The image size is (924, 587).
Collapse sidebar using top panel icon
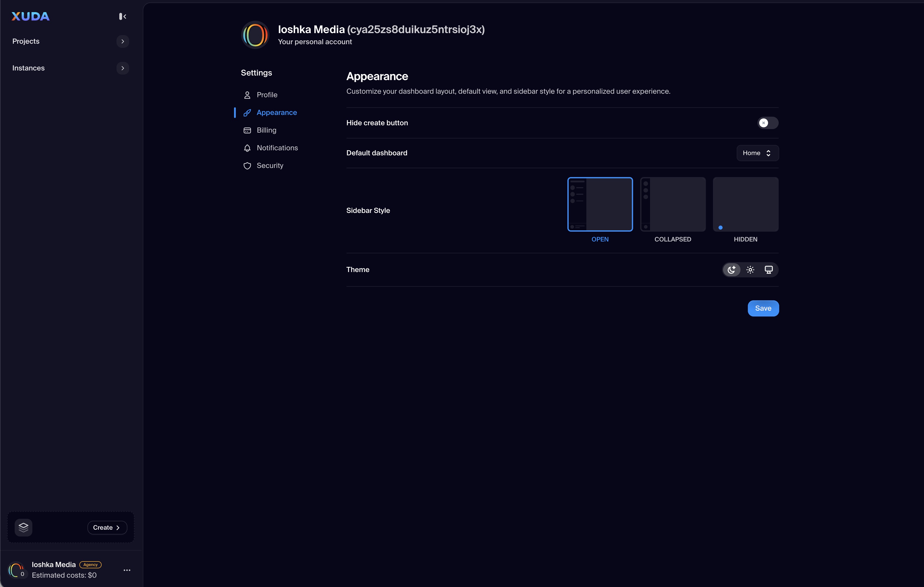click(x=122, y=16)
